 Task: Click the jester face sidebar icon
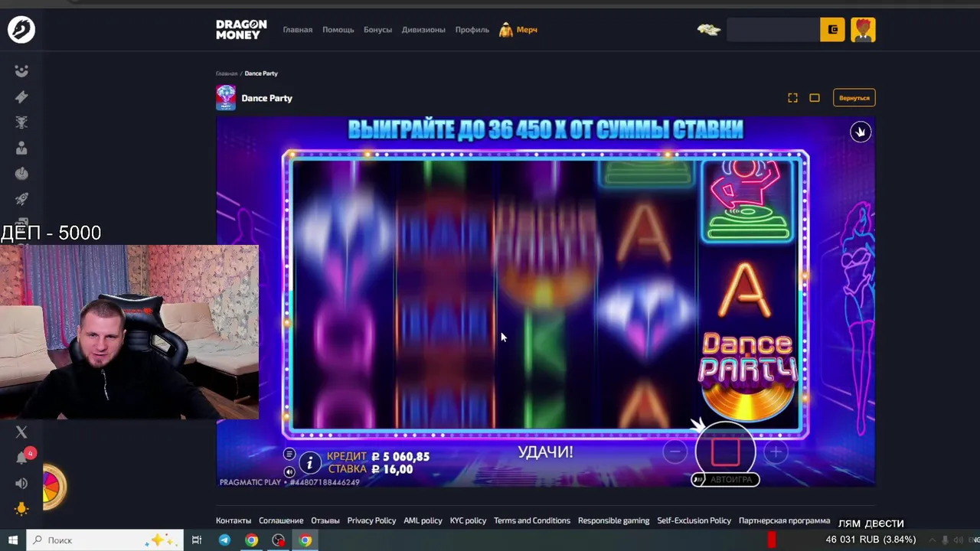(21, 71)
